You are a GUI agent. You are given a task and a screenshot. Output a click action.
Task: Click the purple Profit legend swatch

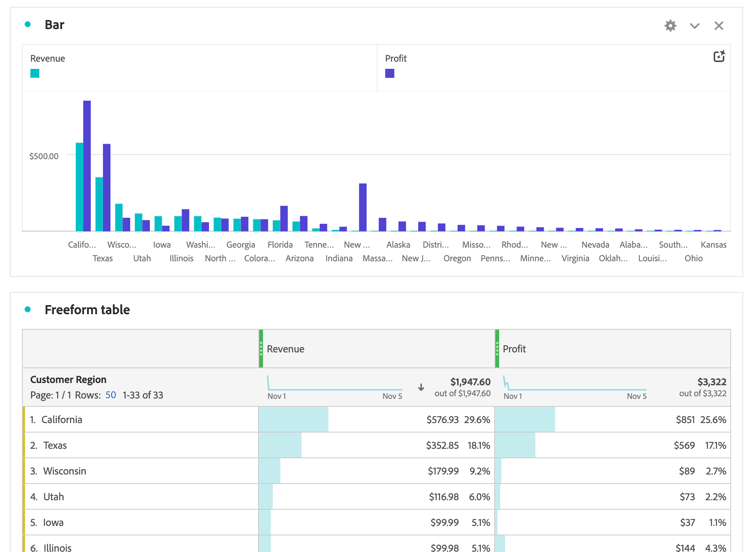(390, 73)
